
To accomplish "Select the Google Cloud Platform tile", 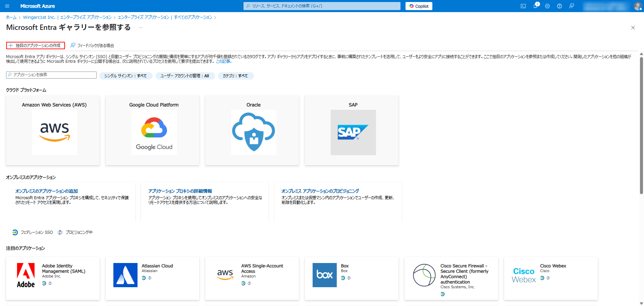I will tap(153, 130).
